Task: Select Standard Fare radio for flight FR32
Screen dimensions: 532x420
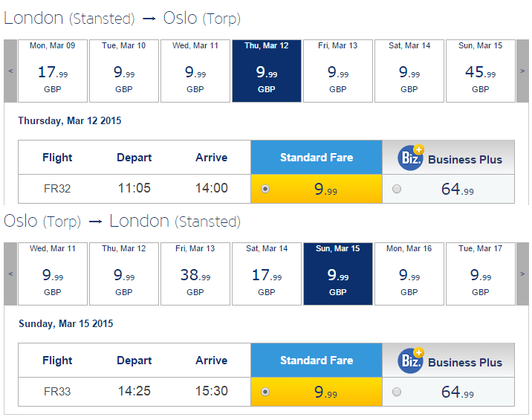Action: point(265,189)
